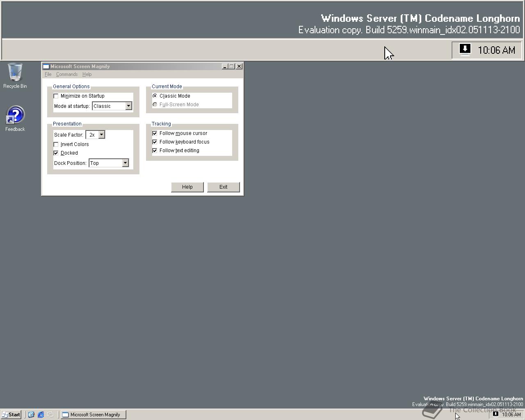Enable Minimize on Startup checkbox
Screen dimensions: 525x420
(56, 96)
